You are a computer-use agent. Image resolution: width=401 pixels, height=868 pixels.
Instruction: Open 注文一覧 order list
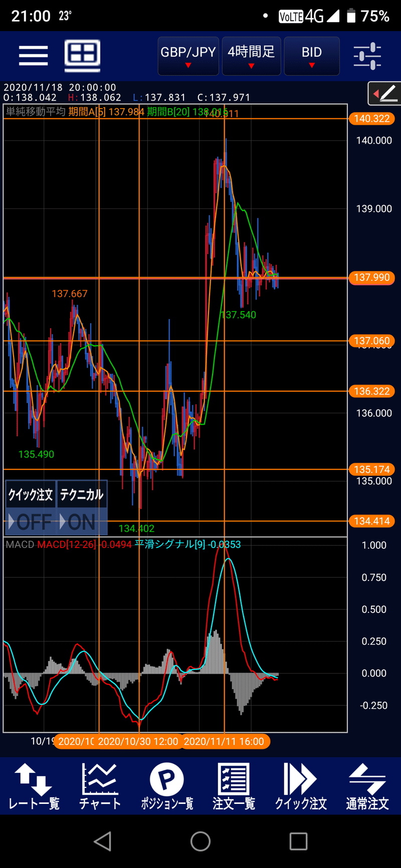click(x=234, y=786)
